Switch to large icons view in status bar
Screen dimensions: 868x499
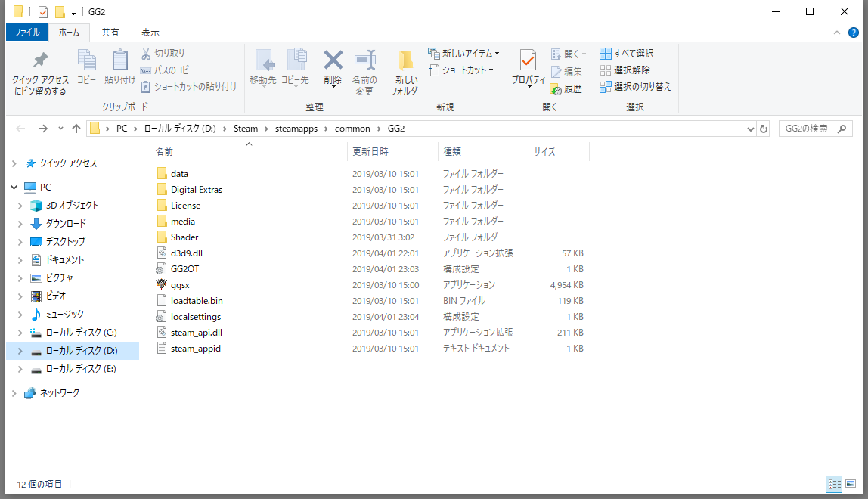(851, 483)
